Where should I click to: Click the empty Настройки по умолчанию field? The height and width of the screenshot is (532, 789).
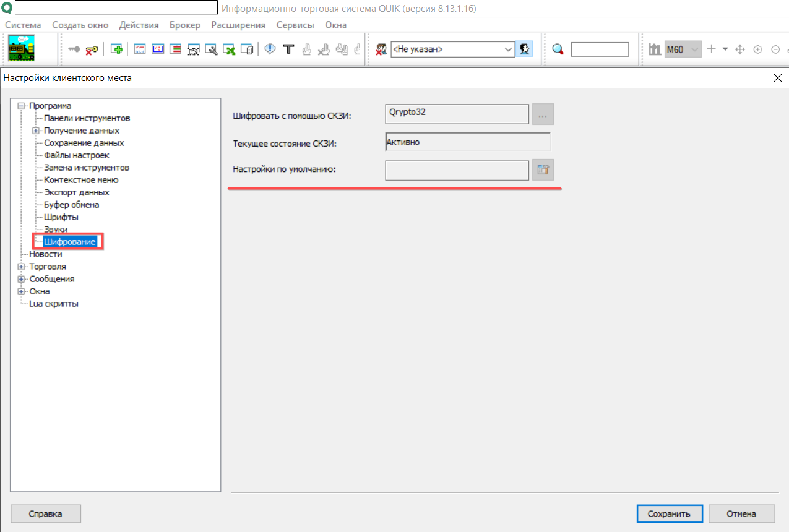pyautogui.click(x=457, y=170)
